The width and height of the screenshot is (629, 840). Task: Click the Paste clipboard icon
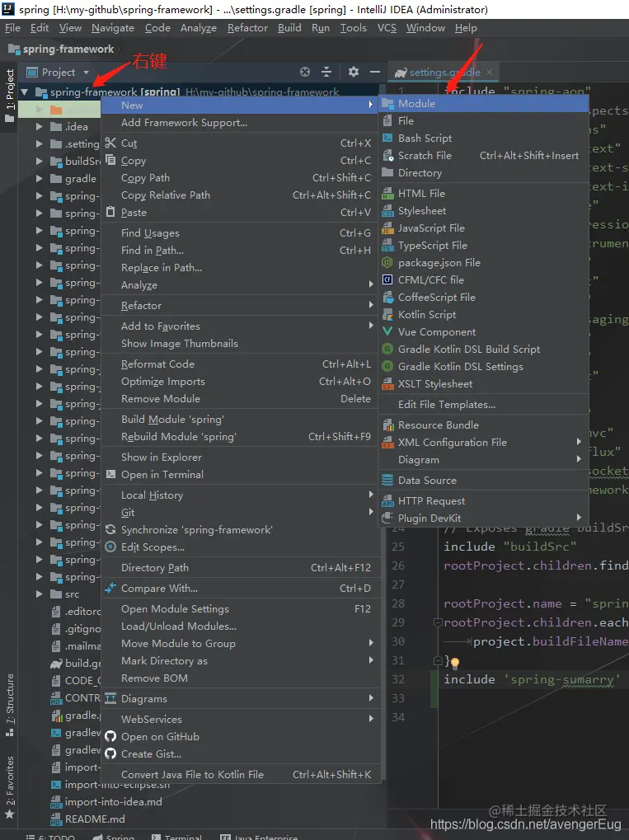(110, 212)
